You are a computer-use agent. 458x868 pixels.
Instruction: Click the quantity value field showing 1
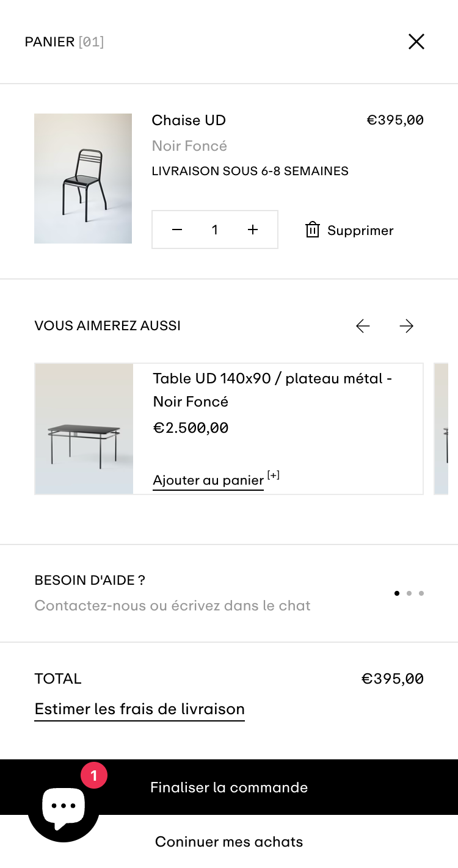pos(215,230)
